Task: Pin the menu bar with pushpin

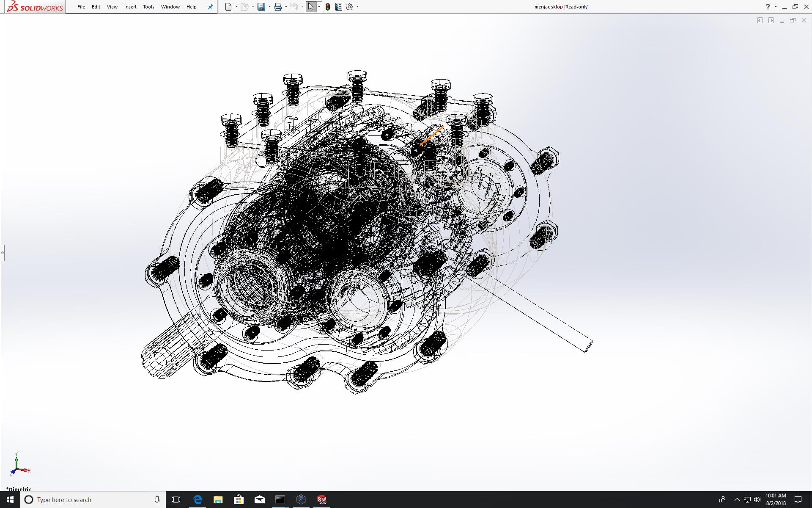Action: point(210,7)
